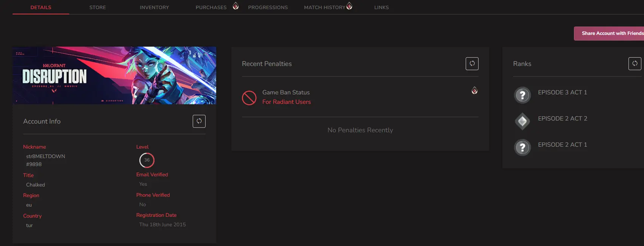Click the Episode 2 Act 1 rank icon
The width and height of the screenshot is (644, 246).
522,147
